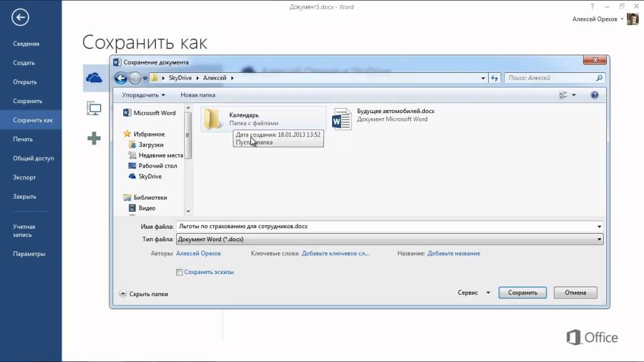The image size is (644, 362).
Task: Open recent locations arrow beside navigation buttons
Action: click(x=145, y=78)
